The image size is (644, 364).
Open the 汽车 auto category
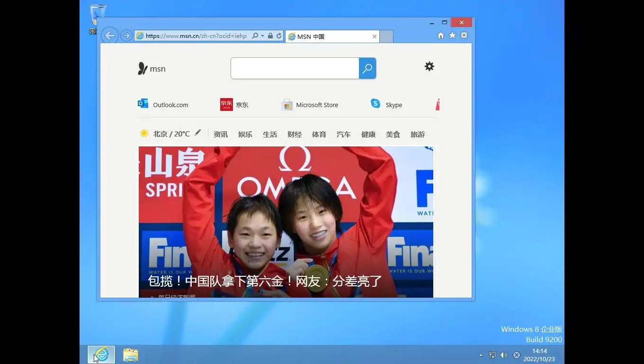coord(344,135)
